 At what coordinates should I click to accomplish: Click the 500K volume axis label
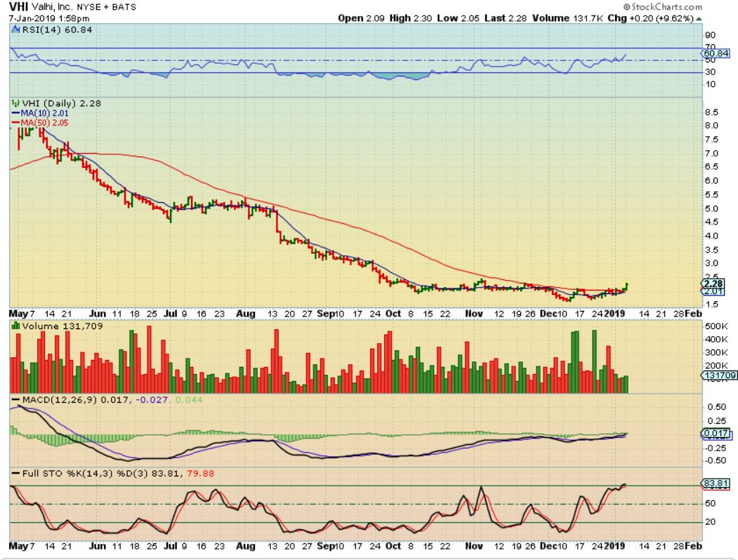coord(716,326)
